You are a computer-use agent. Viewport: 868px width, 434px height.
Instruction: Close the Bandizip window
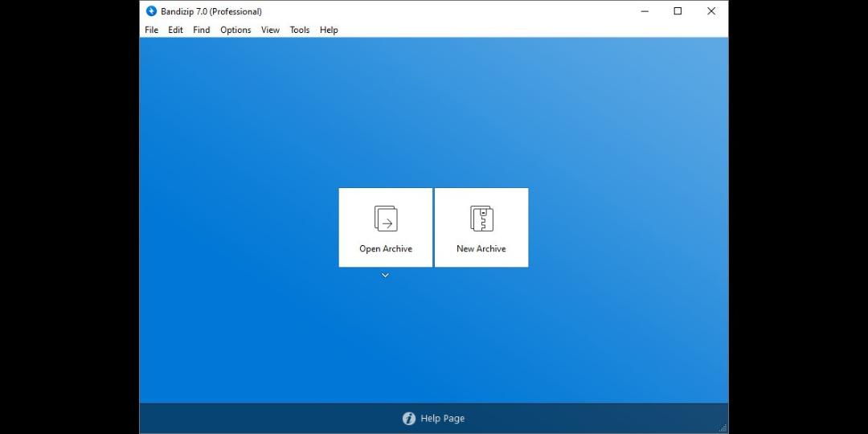coord(711,11)
